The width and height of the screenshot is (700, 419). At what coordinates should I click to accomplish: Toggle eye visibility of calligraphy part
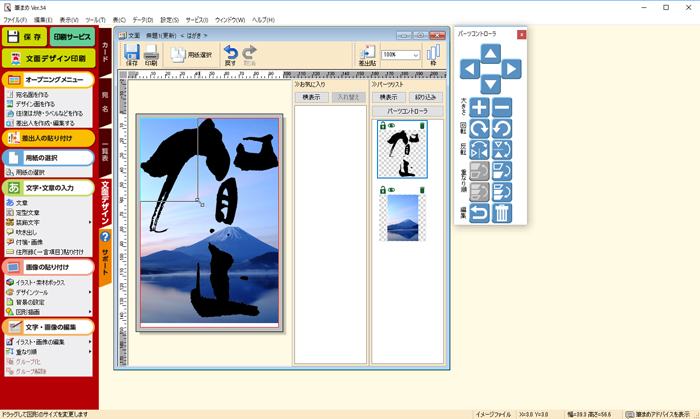391,126
